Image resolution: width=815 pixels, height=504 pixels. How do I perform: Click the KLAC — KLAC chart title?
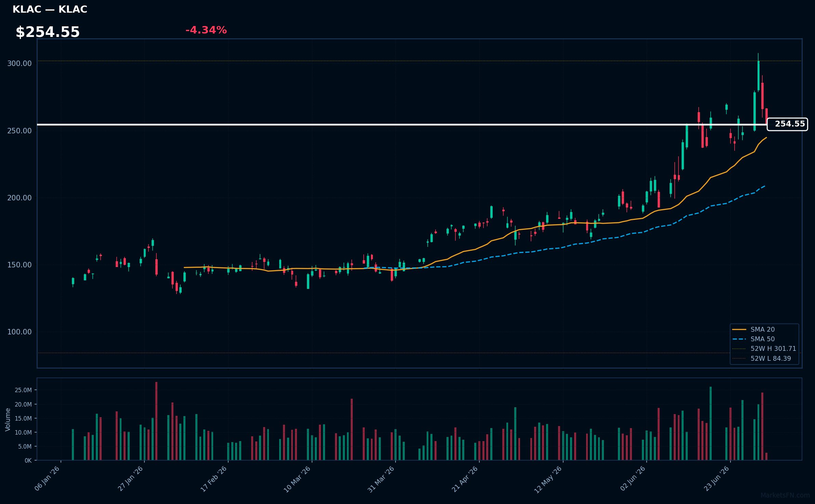pos(50,10)
